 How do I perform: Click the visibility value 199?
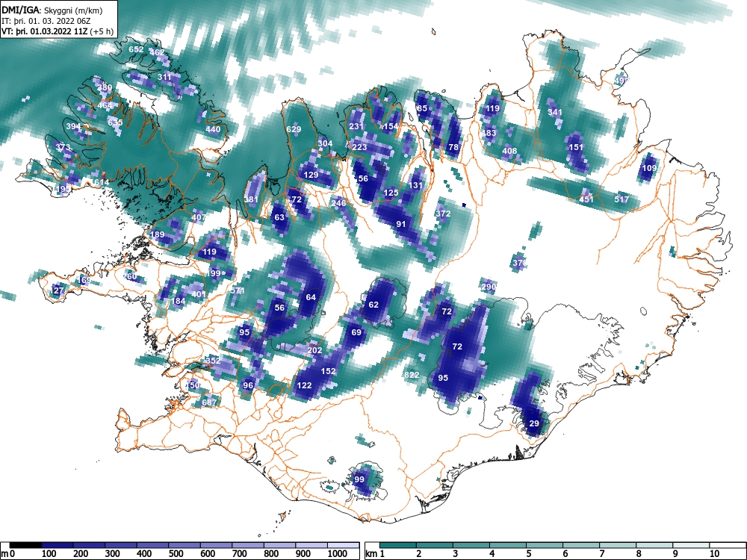[214, 273]
